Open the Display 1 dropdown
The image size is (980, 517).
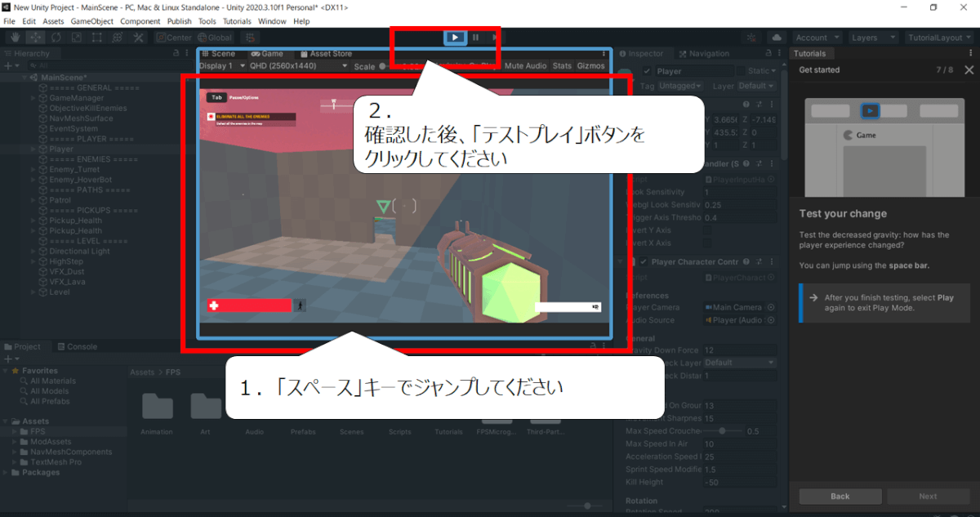tap(221, 66)
